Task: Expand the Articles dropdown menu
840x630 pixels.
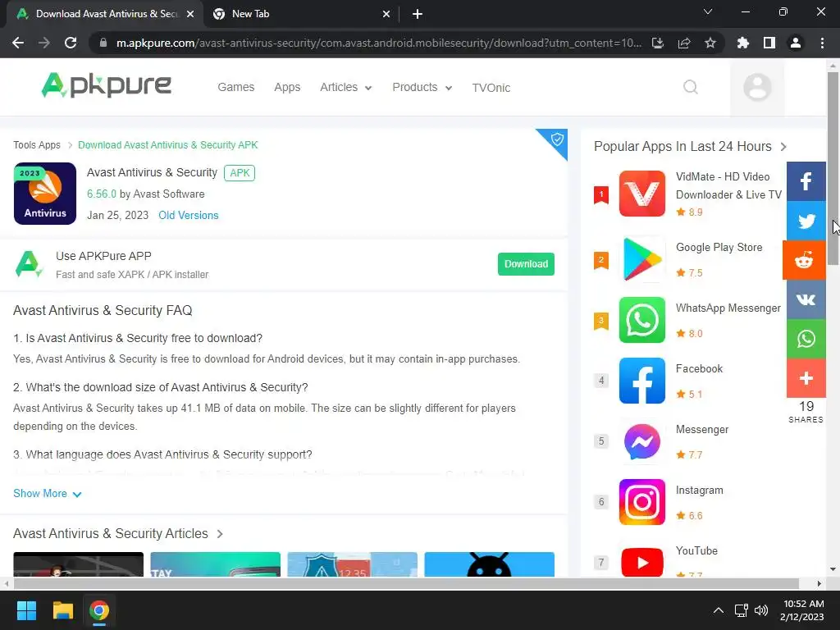Action: pyautogui.click(x=345, y=87)
